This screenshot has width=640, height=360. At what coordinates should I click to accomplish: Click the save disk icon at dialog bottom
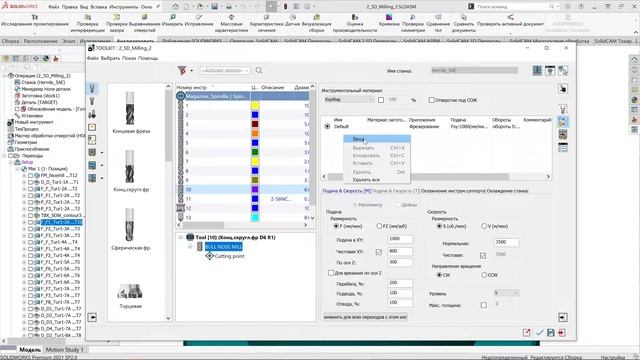551,333
